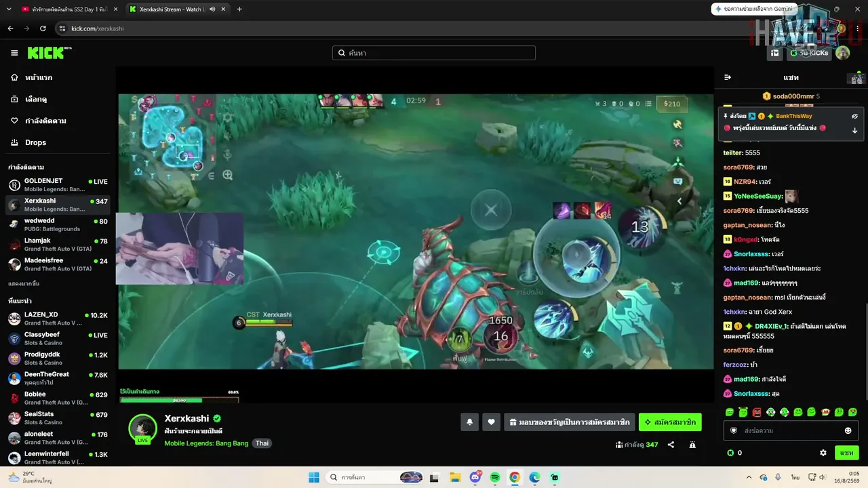Open Spotify from the taskbar
The width and height of the screenshot is (868, 488).
point(494,477)
